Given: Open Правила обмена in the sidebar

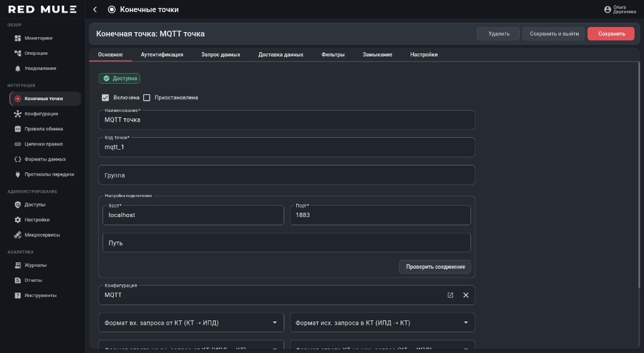Looking at the screenshot, I should point(45,129).
